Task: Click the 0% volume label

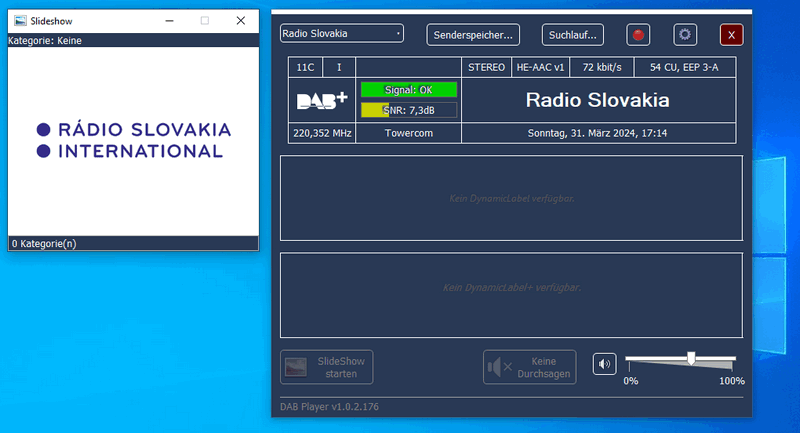Action: [x=631, y=381]
